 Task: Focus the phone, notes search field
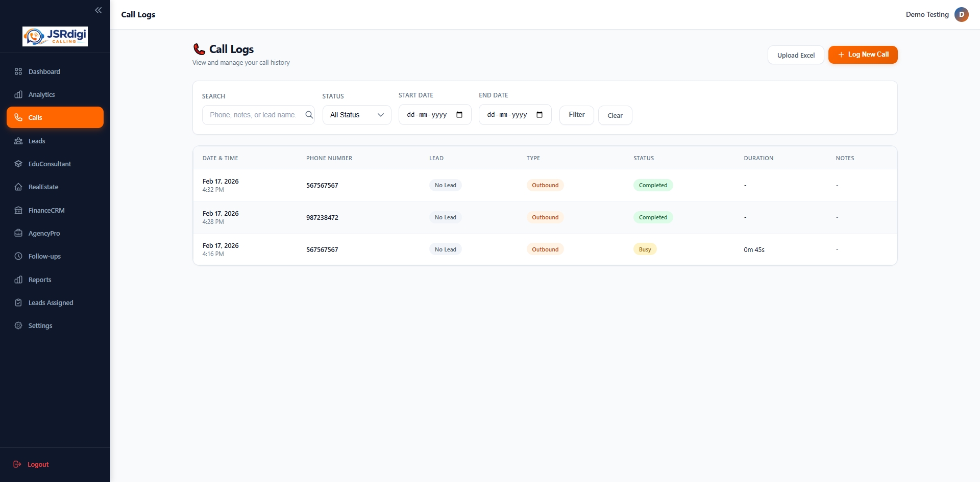tap(258, 115)
